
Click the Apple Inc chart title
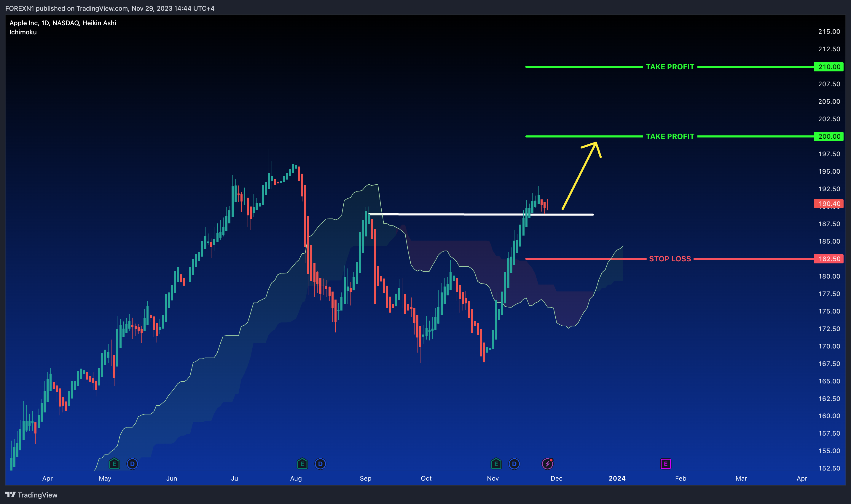[x=63, y=23]
